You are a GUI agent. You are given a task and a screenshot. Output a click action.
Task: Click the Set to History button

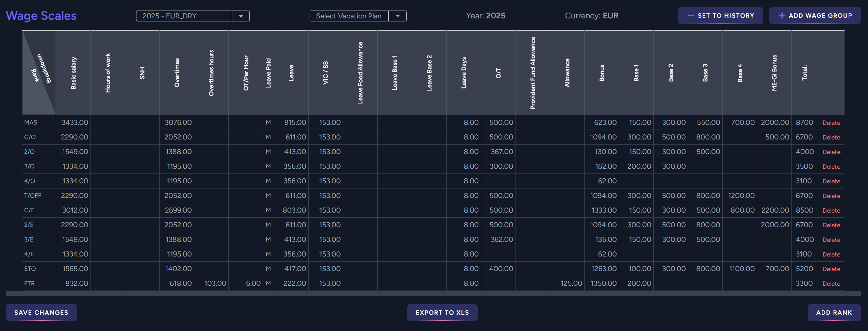click(x=720, y=16)
